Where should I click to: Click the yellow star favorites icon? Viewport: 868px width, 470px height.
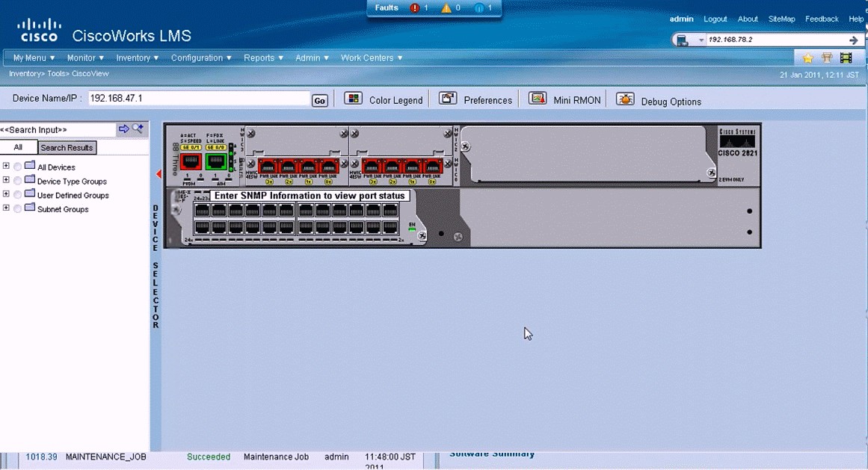(807, 58)
